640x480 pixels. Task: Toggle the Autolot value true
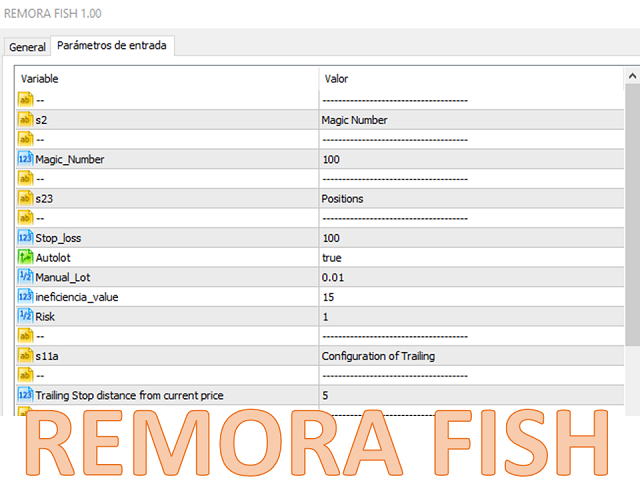pos(332,257)
